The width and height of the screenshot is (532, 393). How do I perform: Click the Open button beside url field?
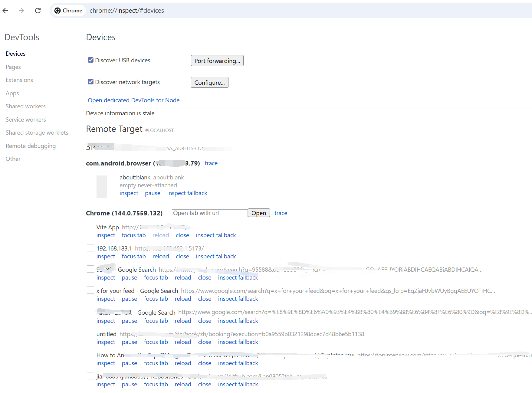[x=259, y=213]
